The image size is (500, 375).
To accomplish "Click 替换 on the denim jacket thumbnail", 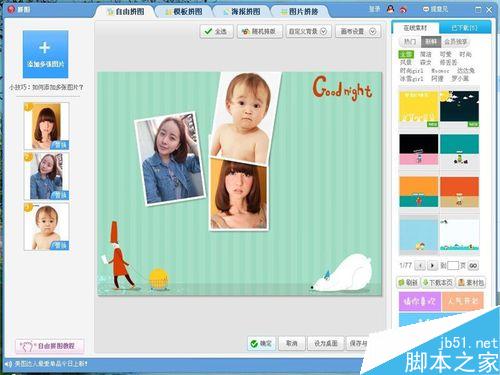I will [60, 195].
